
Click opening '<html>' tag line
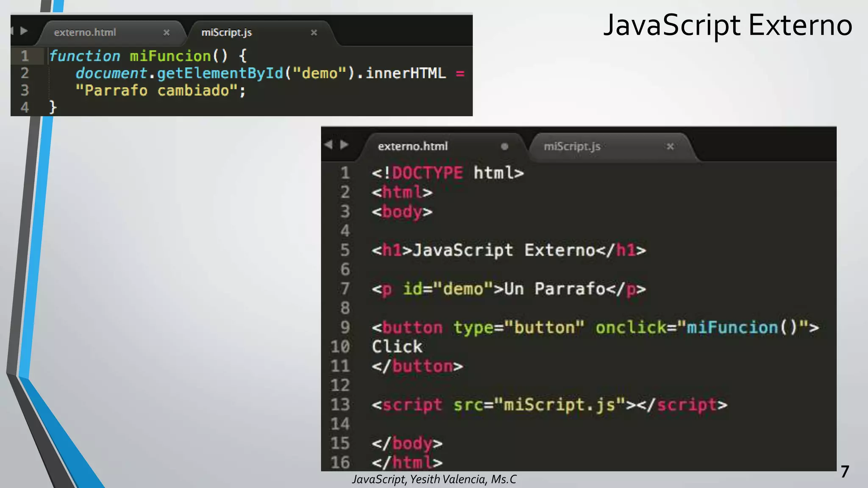(402, 192)
